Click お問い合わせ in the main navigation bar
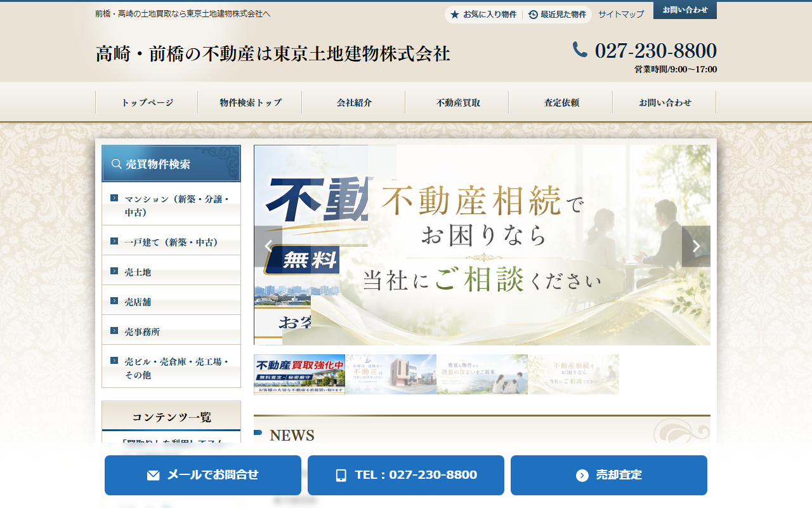Screen dimensions: 812x508 (x=665, y=102)
